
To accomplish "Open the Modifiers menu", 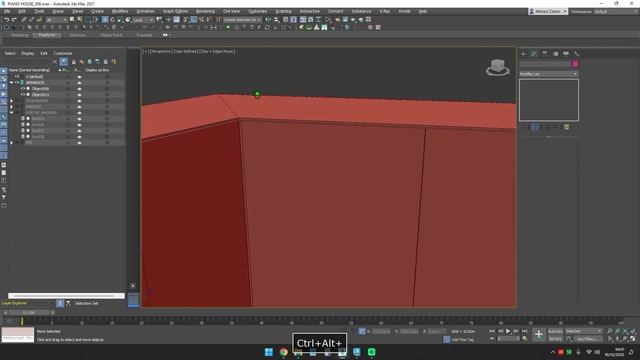I will click(x=120, y=11).
